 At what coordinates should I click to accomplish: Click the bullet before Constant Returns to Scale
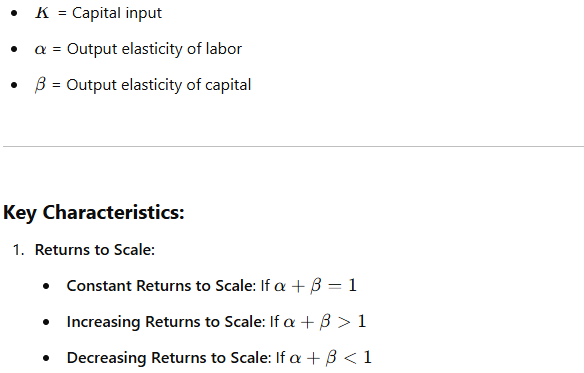click(x=46, y=286)
